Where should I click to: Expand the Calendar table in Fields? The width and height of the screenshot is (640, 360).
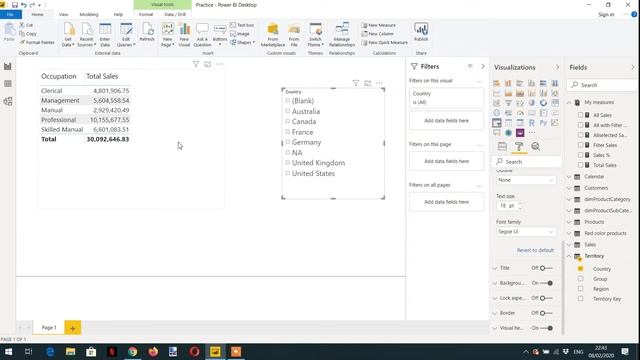pyautogui.click(x=569, y=177)
